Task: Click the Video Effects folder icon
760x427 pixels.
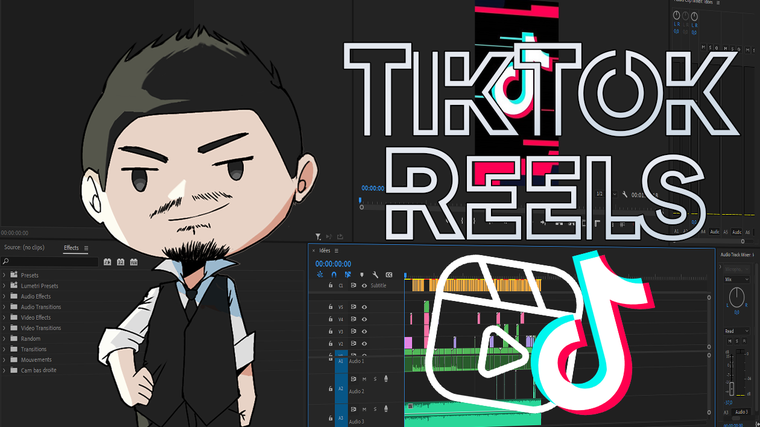Action: (14, 317)
